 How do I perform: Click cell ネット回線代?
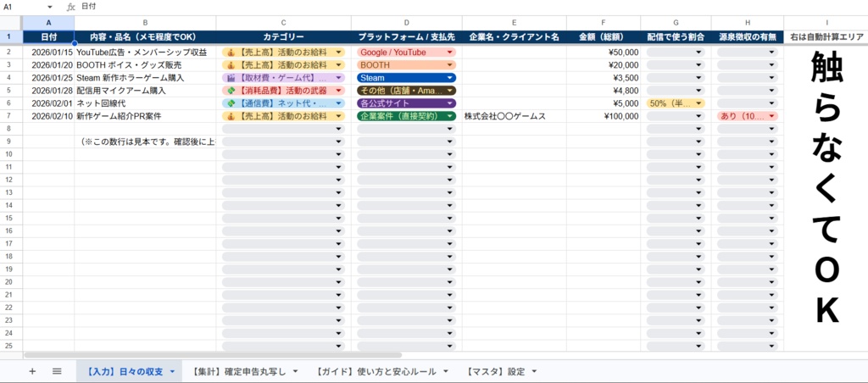[145, 103]
